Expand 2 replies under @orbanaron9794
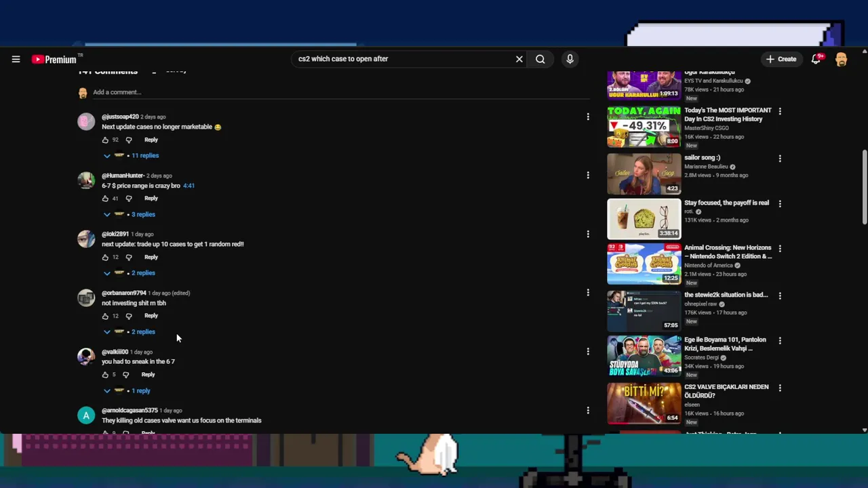This screenshot has width=868, height=488. [x=130, y=331]
